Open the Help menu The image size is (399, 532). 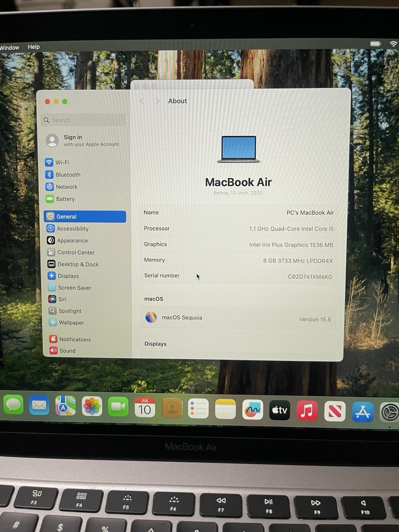[34, 47]
